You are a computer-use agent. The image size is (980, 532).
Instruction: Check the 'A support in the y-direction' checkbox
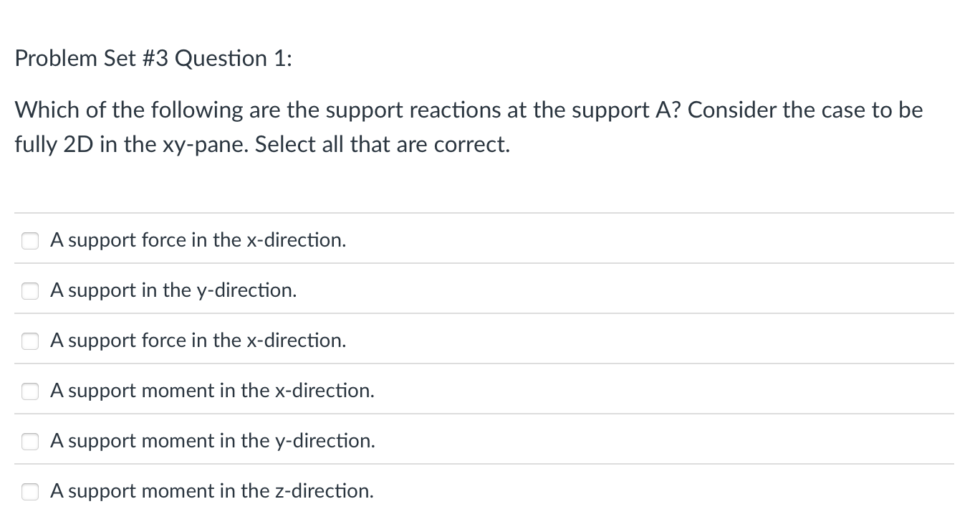29,291
